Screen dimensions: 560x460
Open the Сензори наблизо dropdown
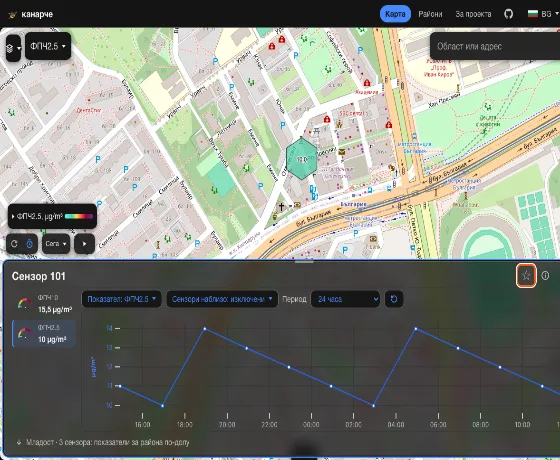222,299
